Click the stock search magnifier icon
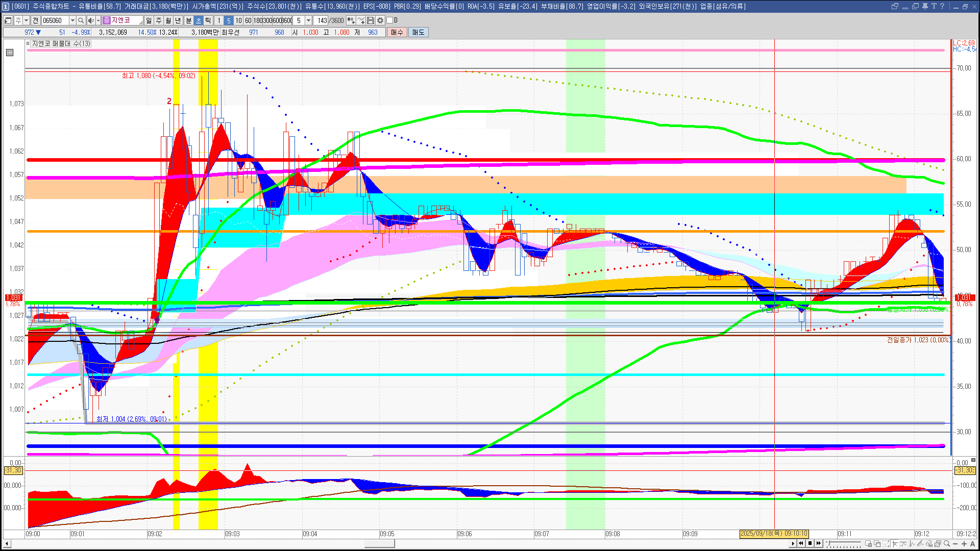 (81, 20)
